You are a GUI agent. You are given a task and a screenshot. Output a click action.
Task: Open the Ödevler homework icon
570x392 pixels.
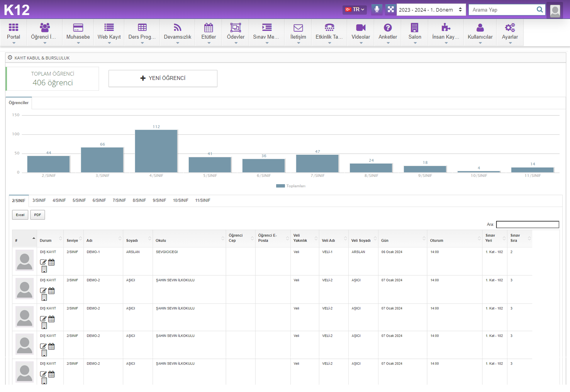click(236, 27)
